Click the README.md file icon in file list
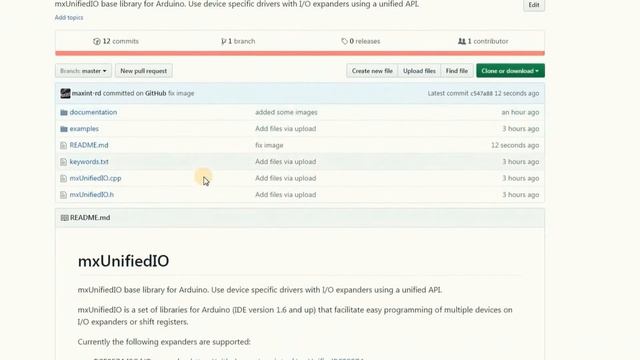Image resolution: width=640 pixels, height=360 pixels. tap(63, 145)
